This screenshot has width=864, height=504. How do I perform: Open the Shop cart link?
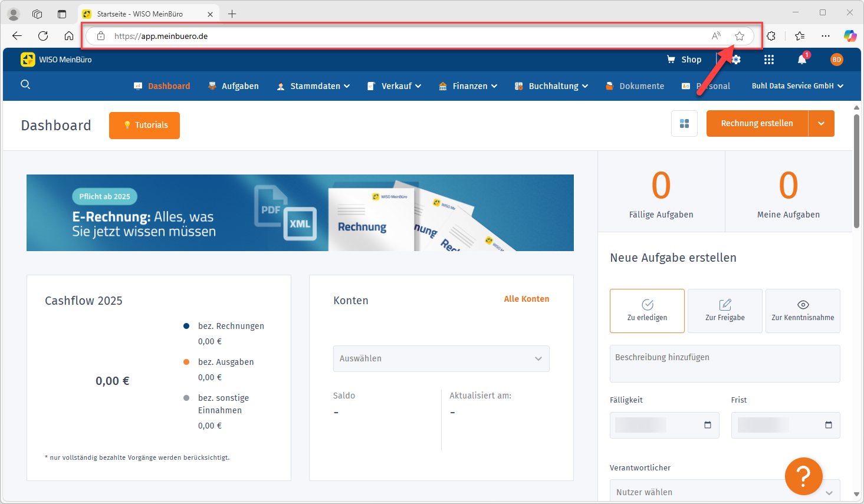[684, 60]
